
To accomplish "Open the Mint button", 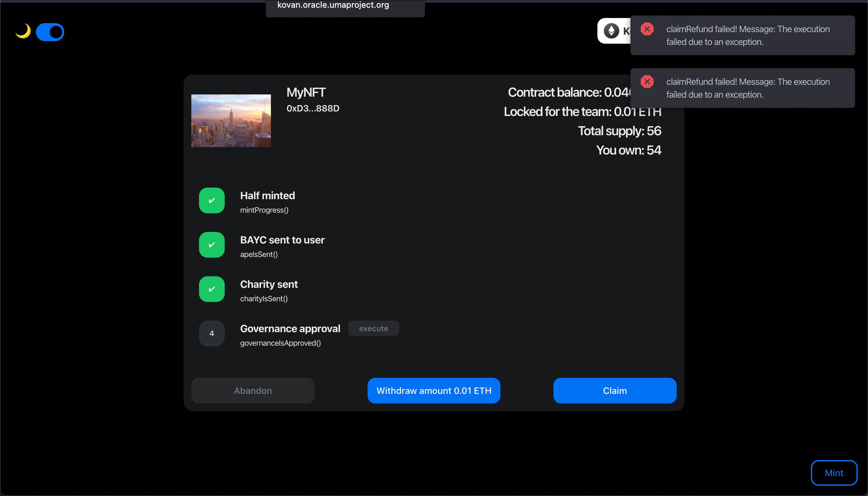I will pos(834,473).
